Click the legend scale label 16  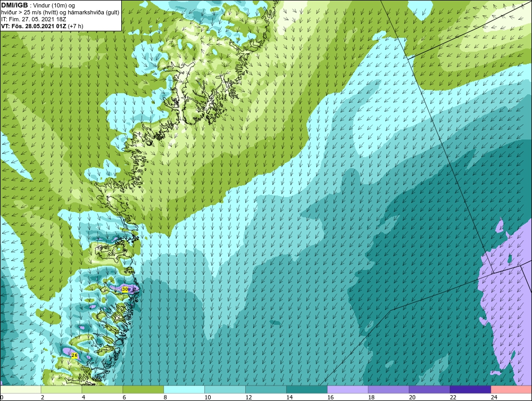(x=330, y=397)
